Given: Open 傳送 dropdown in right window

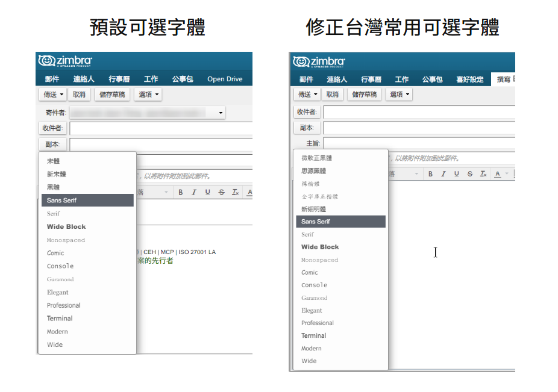Looking at the screenshot, I should coord(315,95).
